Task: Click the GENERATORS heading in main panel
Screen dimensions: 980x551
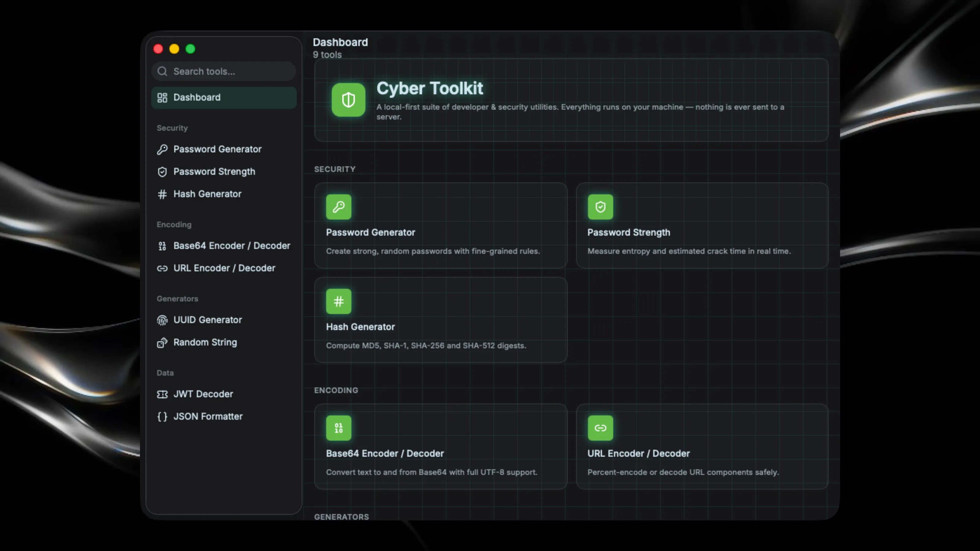Action: 341,517
